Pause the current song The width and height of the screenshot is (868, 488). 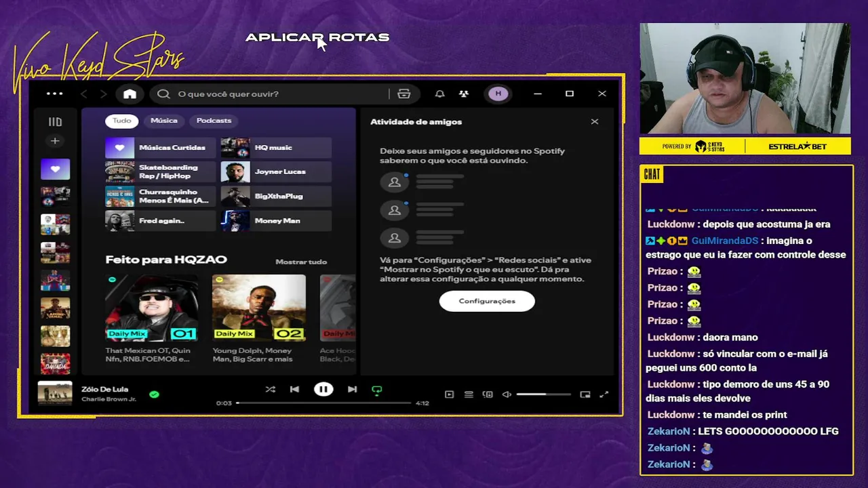point(323,389)
